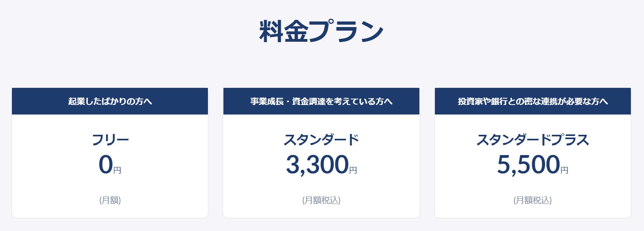Click the 0円 price of the free plan
The width and height of the screenshot is (644, 231).
click(106, 165)
